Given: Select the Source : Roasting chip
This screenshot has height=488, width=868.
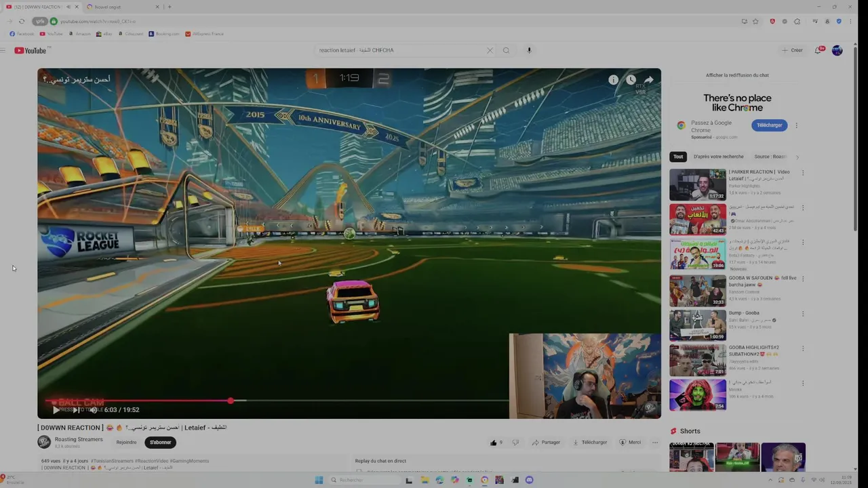Looking at the screenshot, I should (770, 157).
